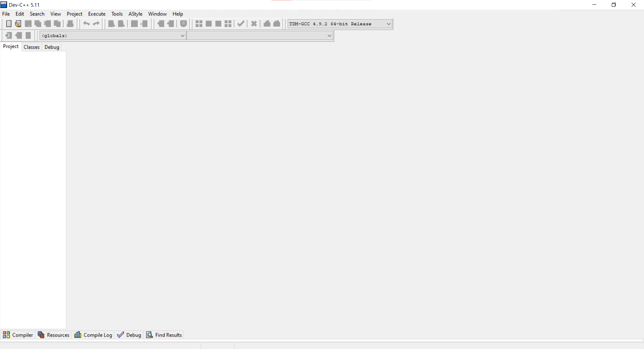The image size is (644, 349).
Task: Click the Undo arrow icon
Action: pyautogui.click(x=86, y=24)
